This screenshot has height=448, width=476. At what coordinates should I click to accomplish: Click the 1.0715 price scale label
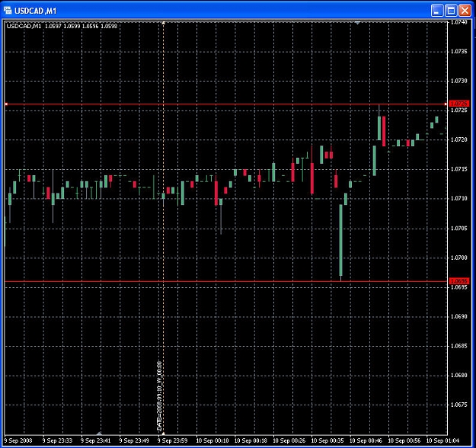(458, 169)
